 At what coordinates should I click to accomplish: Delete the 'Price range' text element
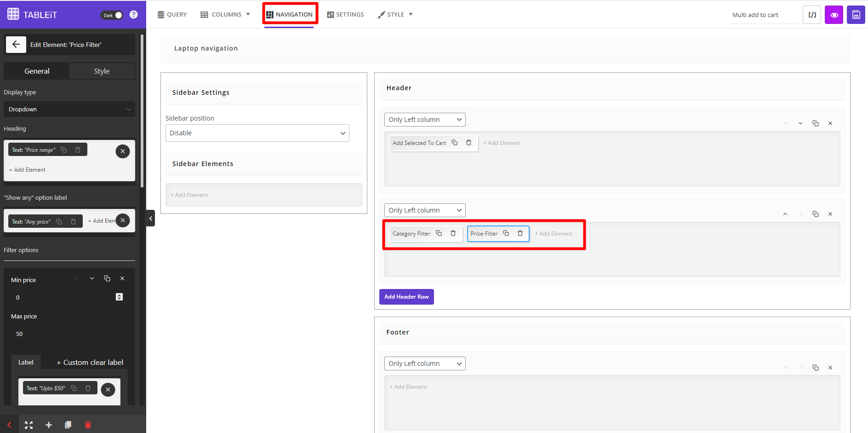[x=78, y=150]
